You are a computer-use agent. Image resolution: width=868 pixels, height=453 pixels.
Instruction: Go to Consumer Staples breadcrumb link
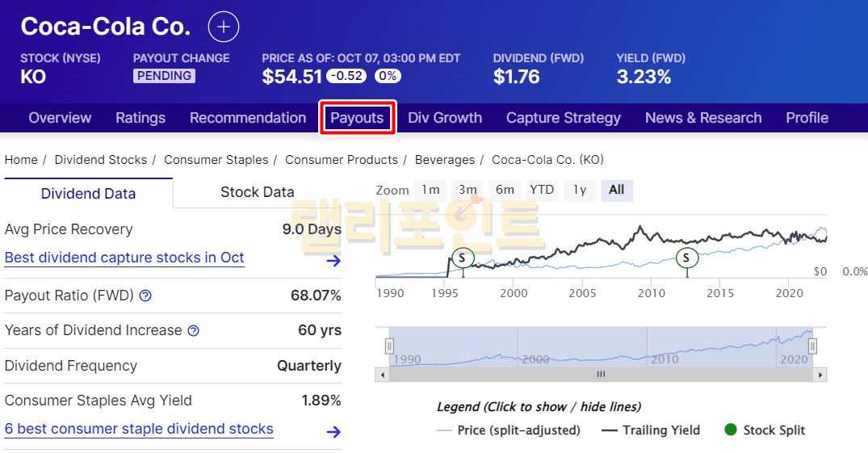[216, 160]
